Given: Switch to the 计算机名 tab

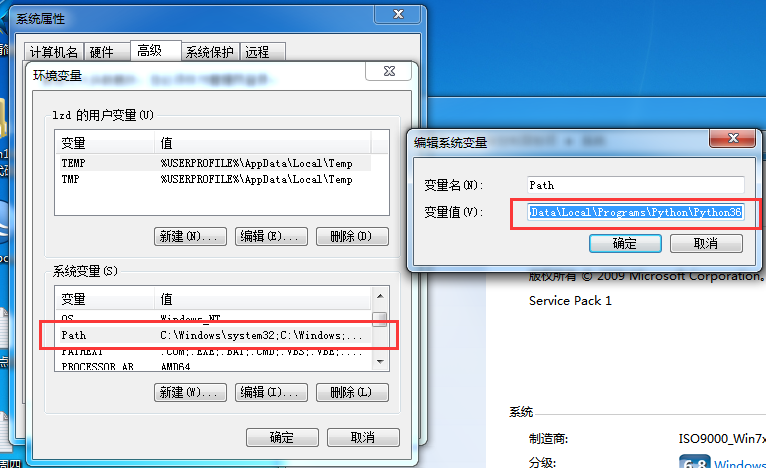Looking at the screenshot, I should 54,52.
